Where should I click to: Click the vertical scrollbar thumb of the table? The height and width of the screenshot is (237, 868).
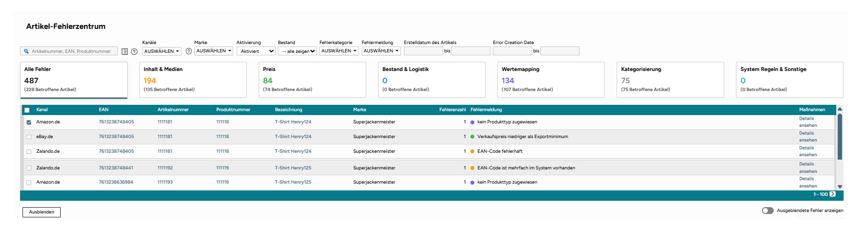tap(840, 137)
